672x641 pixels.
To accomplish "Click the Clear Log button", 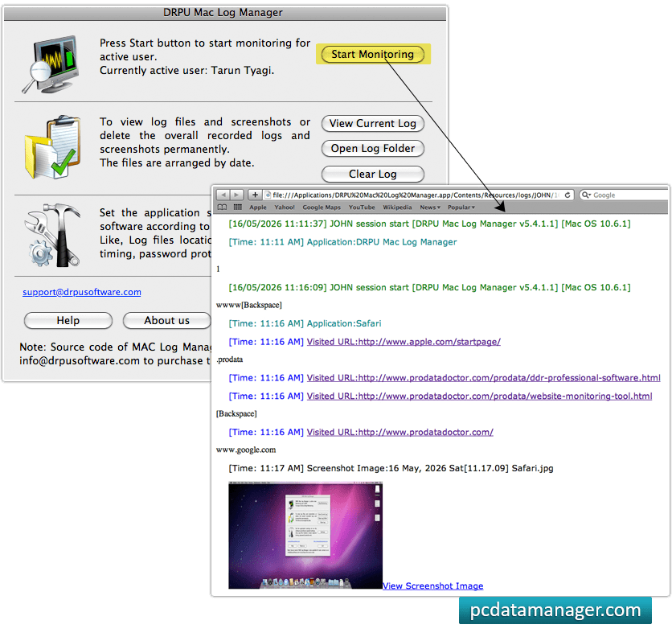I will pos(372,174).
